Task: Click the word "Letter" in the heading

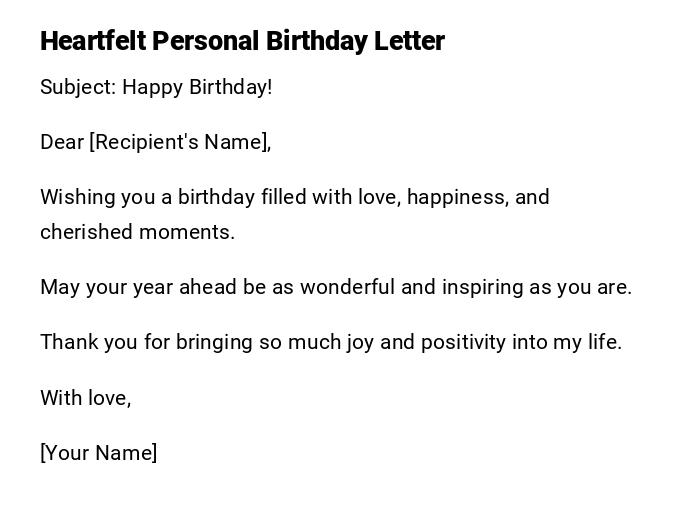Action: tap(409, 41)
